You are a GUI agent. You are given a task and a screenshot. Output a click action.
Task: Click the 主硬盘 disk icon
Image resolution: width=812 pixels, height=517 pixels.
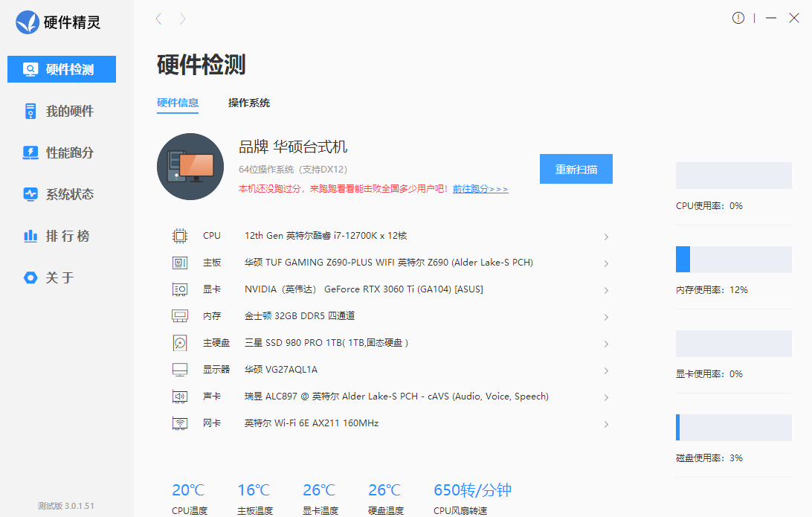point(180,343)
